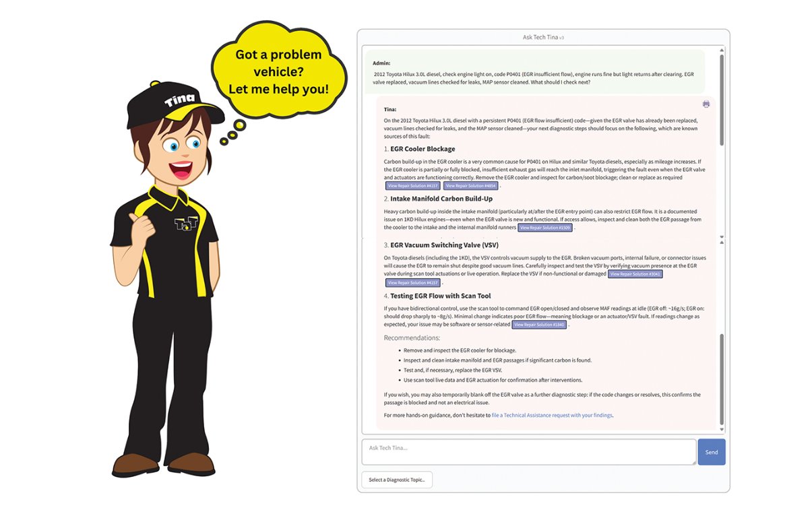Click the "Intake Manifold Carbon Build-Up" heading

pos(441,199)
